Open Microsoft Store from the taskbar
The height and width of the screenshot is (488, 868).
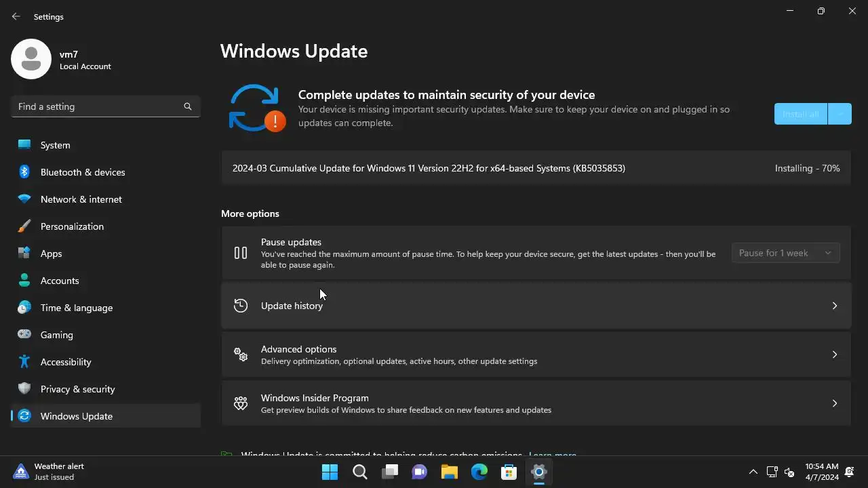pyautogui.click(x=509, y=472)
